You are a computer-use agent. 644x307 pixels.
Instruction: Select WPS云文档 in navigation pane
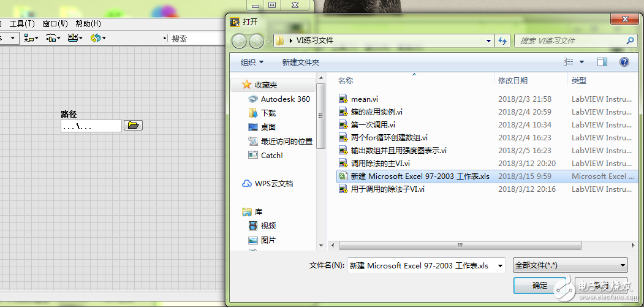click(x=273, y=184)
